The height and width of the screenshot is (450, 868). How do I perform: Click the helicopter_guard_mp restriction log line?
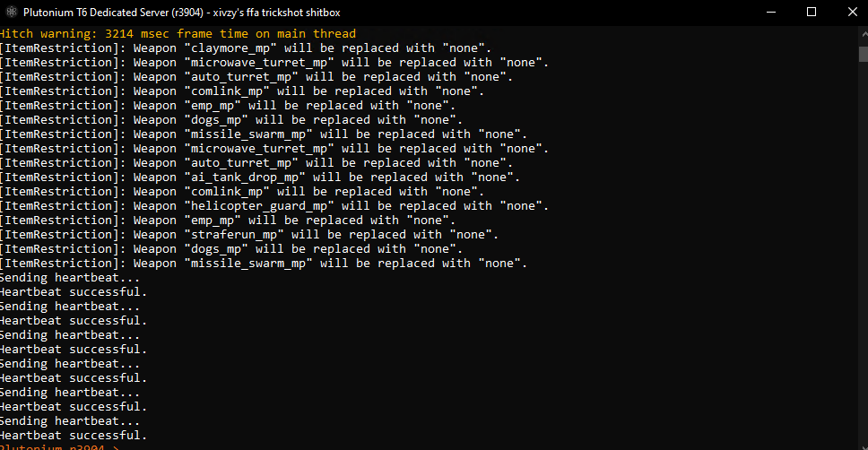(274, 206)
